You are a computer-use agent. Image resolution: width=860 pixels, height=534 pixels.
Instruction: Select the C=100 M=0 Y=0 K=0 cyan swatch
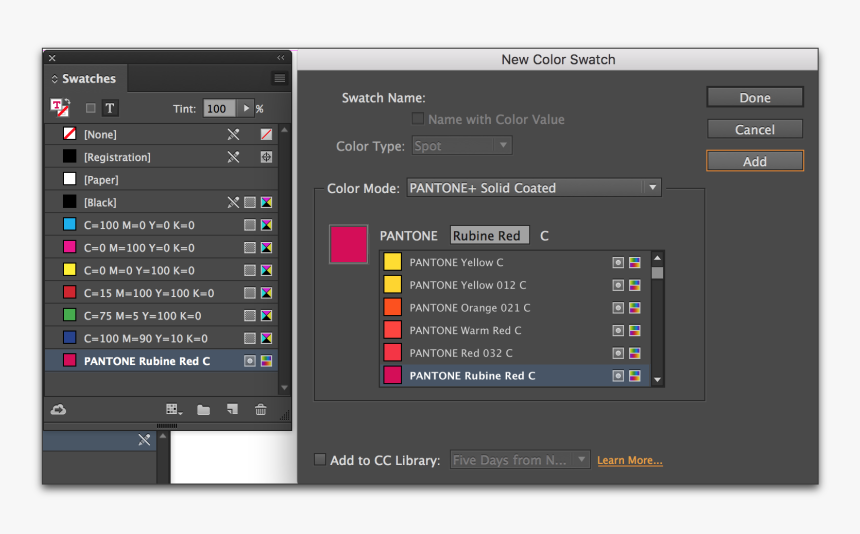pos(161,225)
